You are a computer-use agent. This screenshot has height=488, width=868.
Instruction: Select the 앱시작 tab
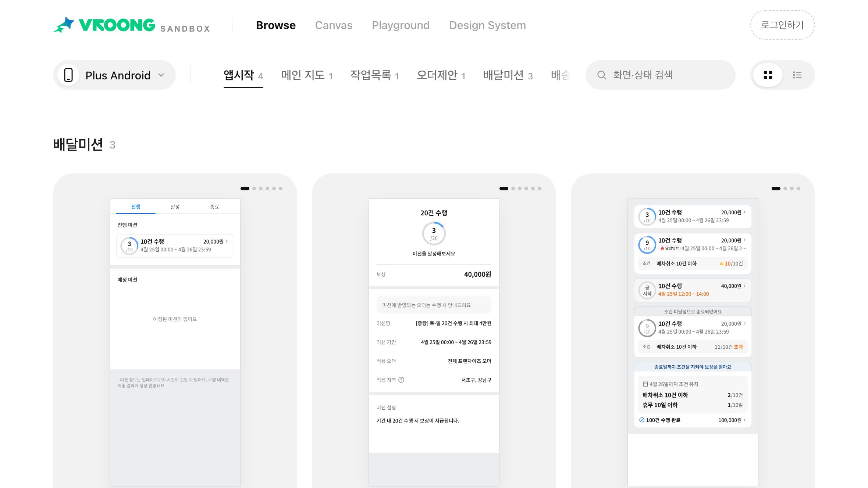243,75
